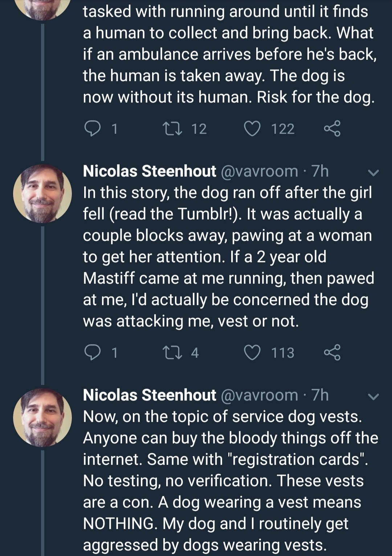The width and height of the screenshot is (392, 556).
Task: Like the tweet with 122 likes
Action: click(252, 128)
